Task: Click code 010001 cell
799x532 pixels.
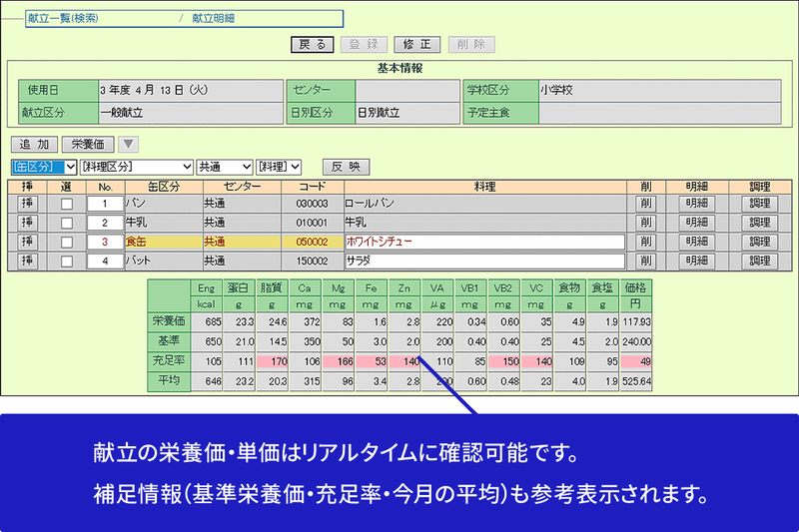Action: pos(312,223)
